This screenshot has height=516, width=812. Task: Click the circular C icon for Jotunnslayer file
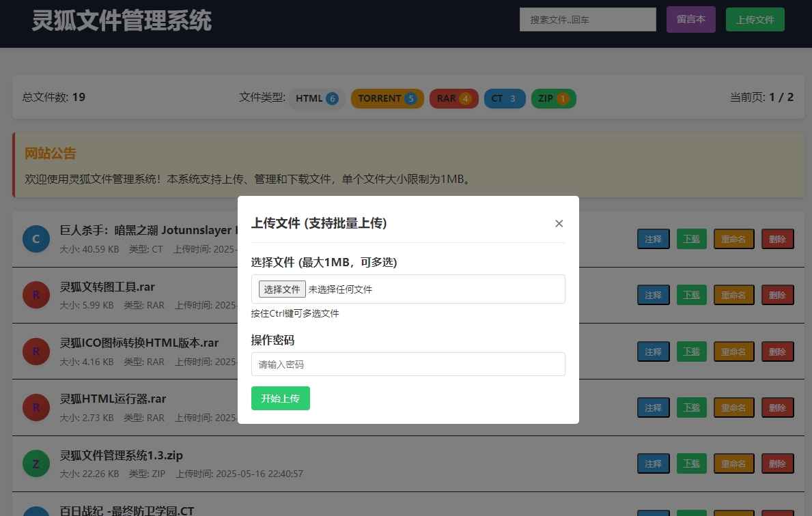pos(36,239)
